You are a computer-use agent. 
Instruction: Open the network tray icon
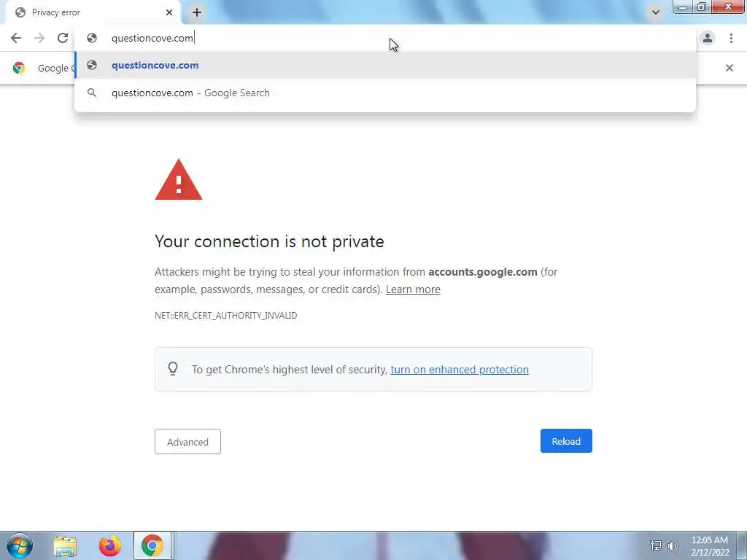point(656,545)
